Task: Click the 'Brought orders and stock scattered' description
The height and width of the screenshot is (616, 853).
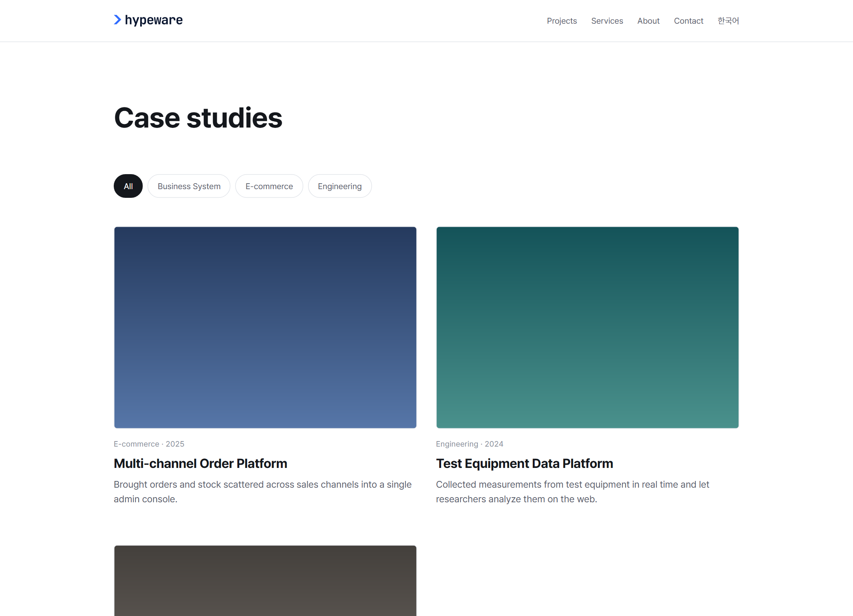Action: pos(263,492)
